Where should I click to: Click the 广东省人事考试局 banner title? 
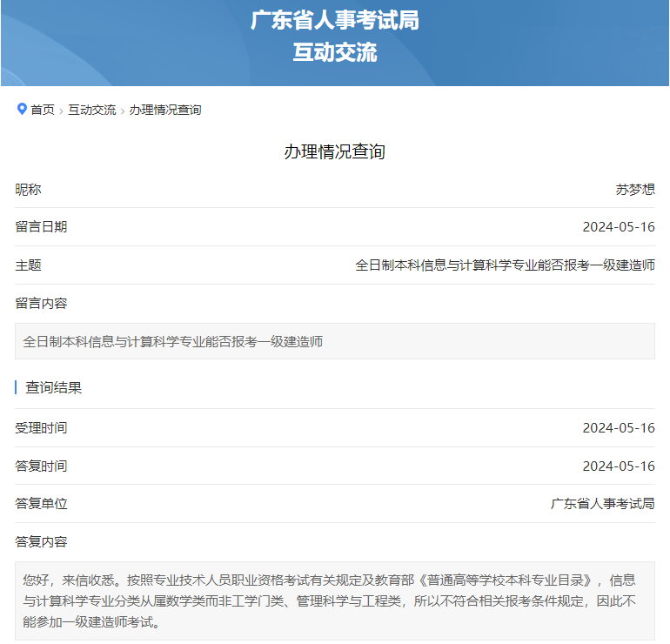(335, 20)
